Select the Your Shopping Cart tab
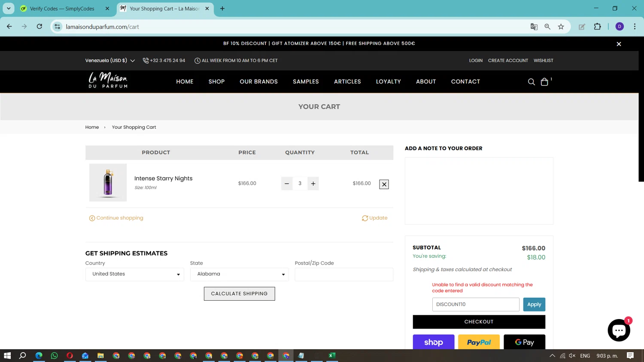Image resolution: width=644 pixels, height=362 pixels. [x=164, y=9]
